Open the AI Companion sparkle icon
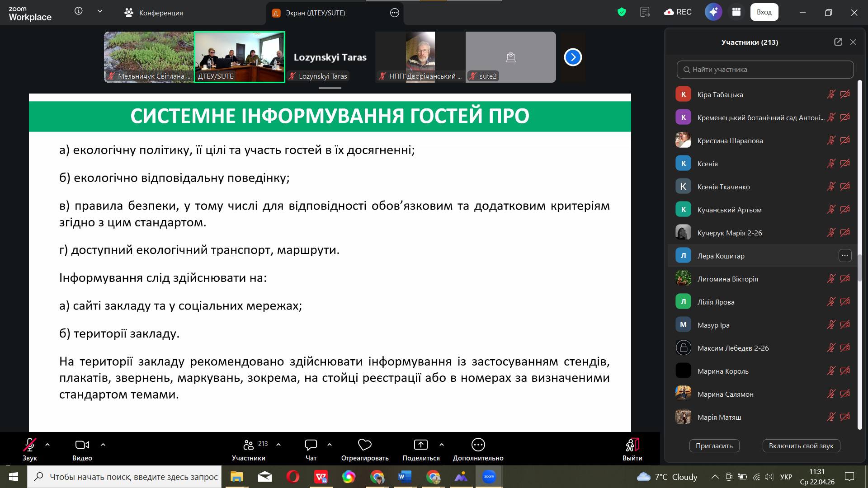This screenshot has width=868, height=488. [x=713, y=12]
